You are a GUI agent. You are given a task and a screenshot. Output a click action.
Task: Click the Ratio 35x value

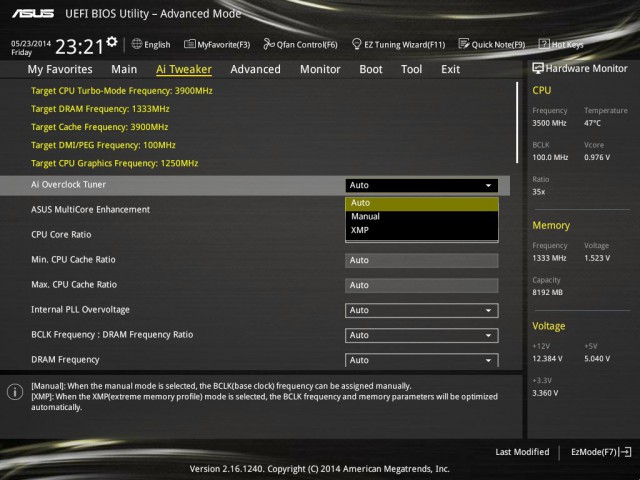[539, 192]
